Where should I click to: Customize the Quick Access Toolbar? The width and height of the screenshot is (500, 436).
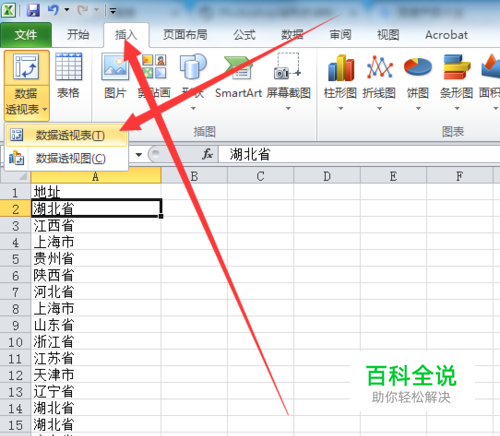113,11
